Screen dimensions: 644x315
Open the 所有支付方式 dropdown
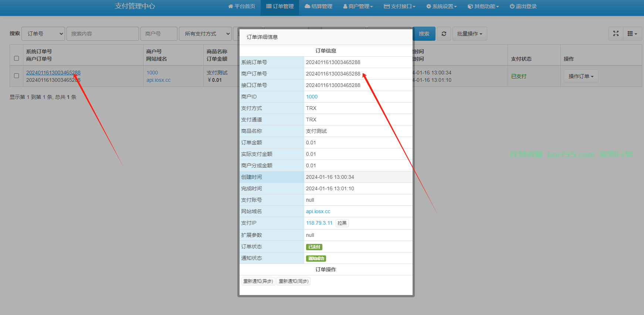206,34
